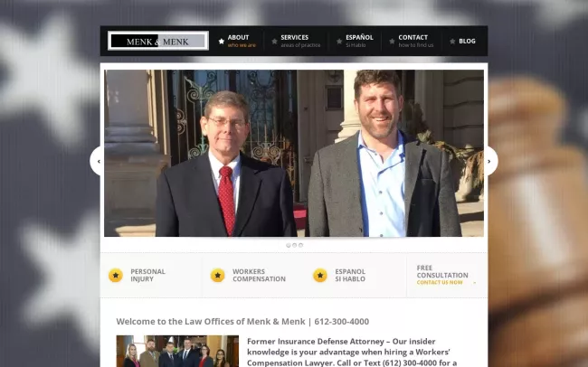The height and width of the screenshot is (367, 588).
Task: Click the star icon beside Blog
Action: tap(452, 41)
